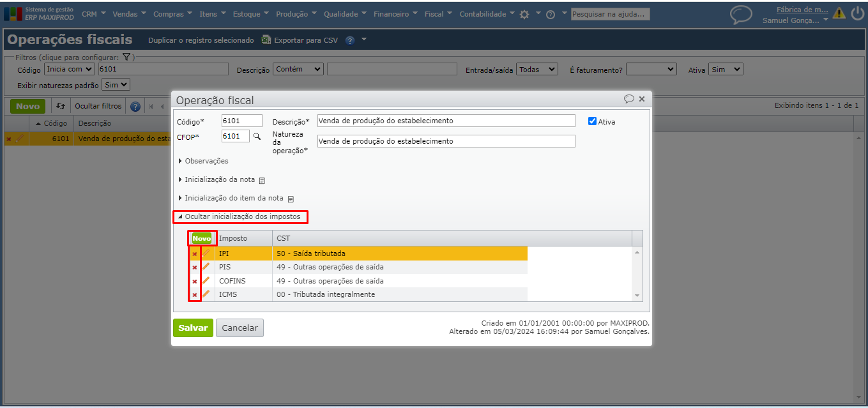Expand the Observações section
The image size is (868, 408).
tap(203, 161)
